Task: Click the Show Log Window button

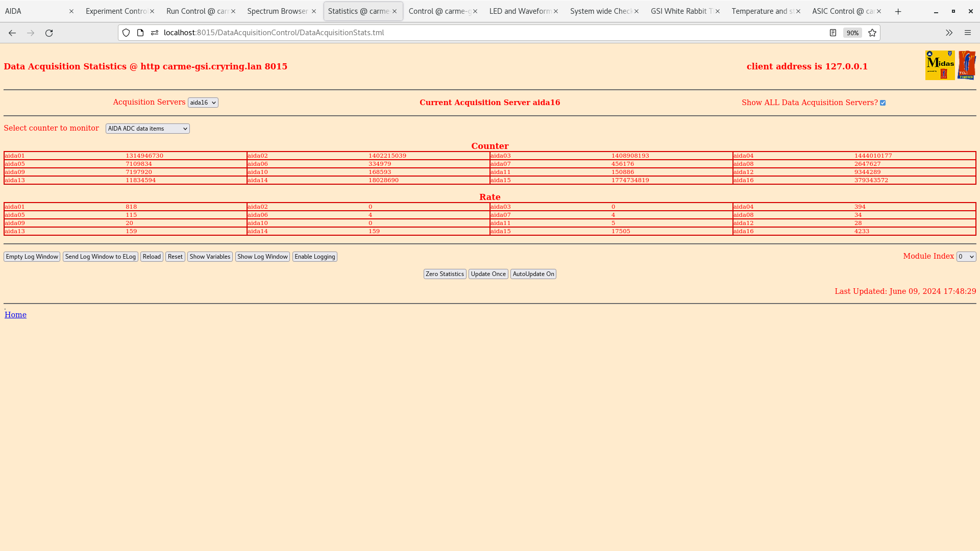Action: tap(262, 256)
